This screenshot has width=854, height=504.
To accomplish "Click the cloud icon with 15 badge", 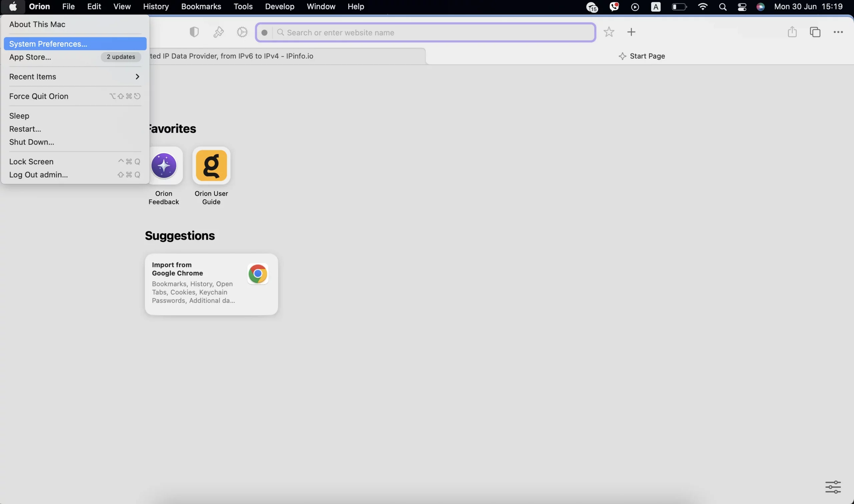I will tap(592, 7).
